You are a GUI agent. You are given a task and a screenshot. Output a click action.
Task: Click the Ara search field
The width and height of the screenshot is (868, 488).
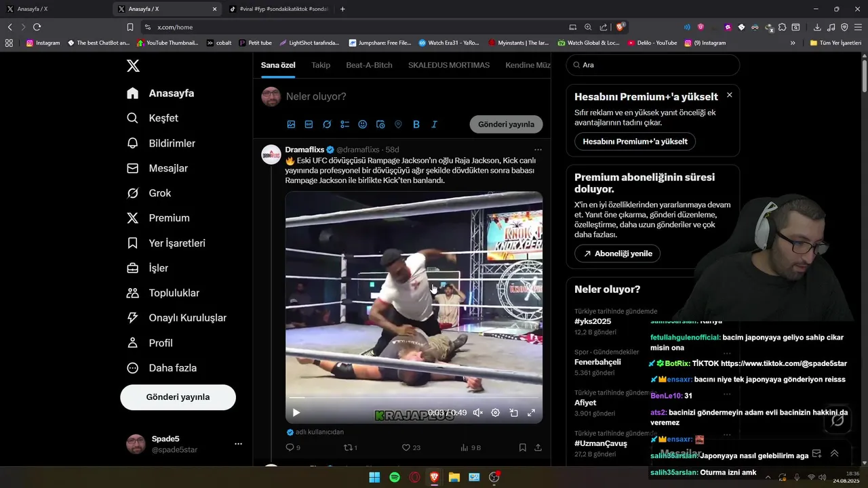(x=653, y=65)
